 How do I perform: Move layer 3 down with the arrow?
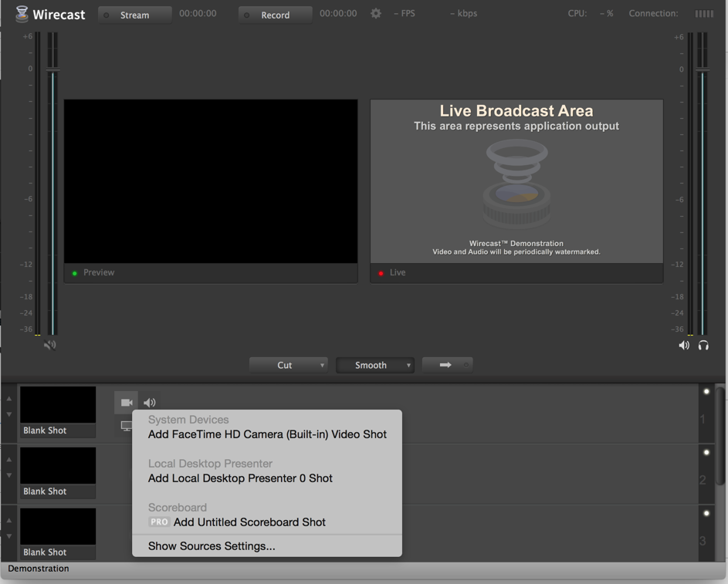click(x=8, y=535)
